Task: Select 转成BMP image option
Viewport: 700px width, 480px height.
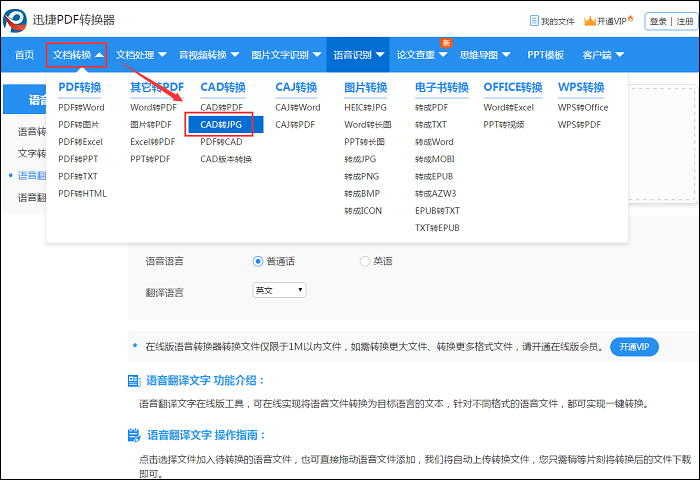Action: point(362,194)
